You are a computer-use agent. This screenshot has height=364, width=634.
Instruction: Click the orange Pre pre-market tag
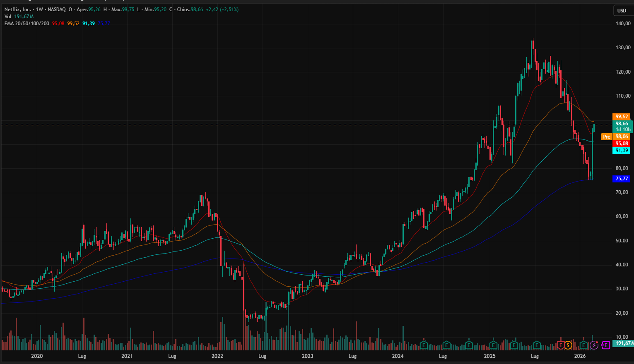tap(607, 136)
